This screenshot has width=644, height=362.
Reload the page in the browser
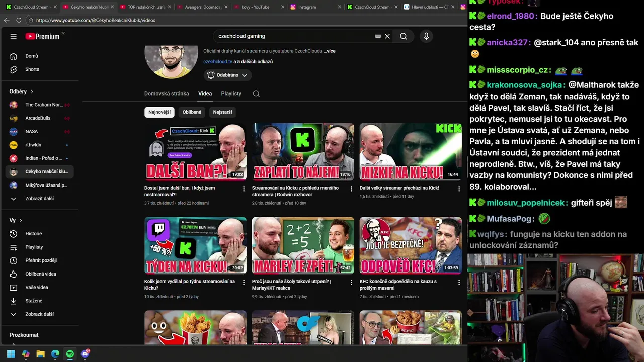tap(19, 20)
